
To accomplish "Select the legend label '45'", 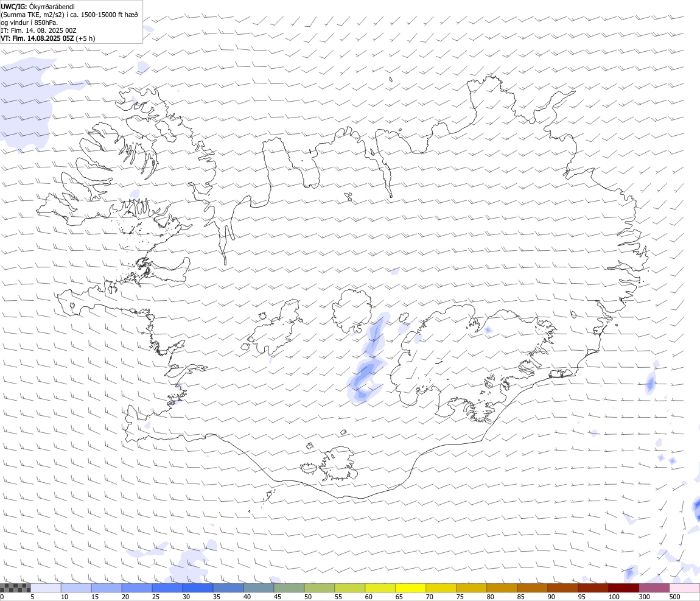I will click(x=277, y=597).
